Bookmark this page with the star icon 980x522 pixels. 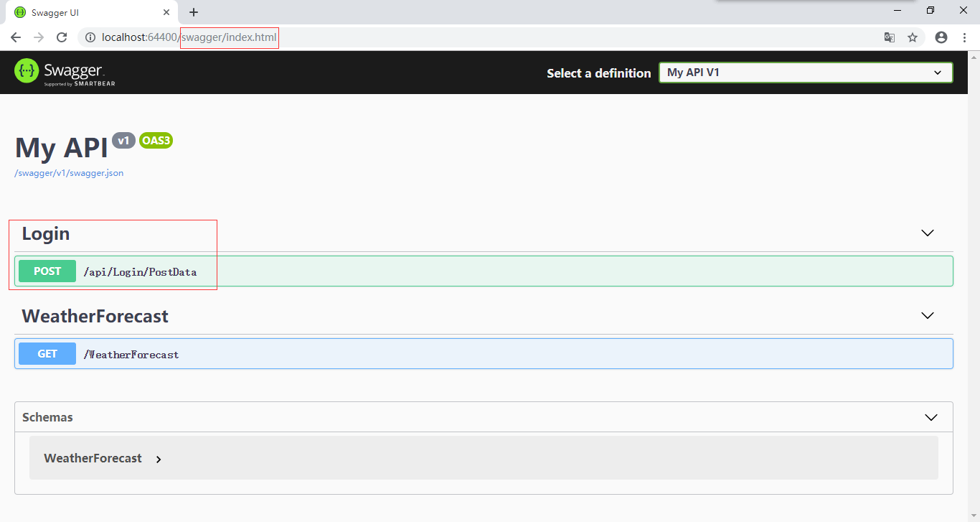[913, 37]
